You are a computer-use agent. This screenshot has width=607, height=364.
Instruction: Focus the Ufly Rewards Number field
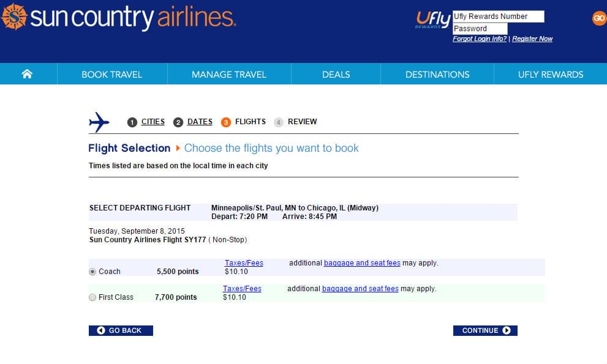click(x=498, y=17)
